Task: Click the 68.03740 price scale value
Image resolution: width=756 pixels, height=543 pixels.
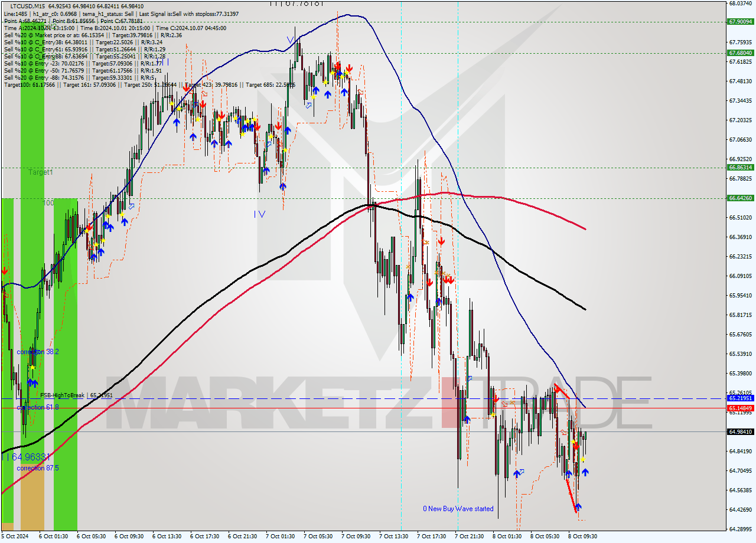Action: (741, 3)
